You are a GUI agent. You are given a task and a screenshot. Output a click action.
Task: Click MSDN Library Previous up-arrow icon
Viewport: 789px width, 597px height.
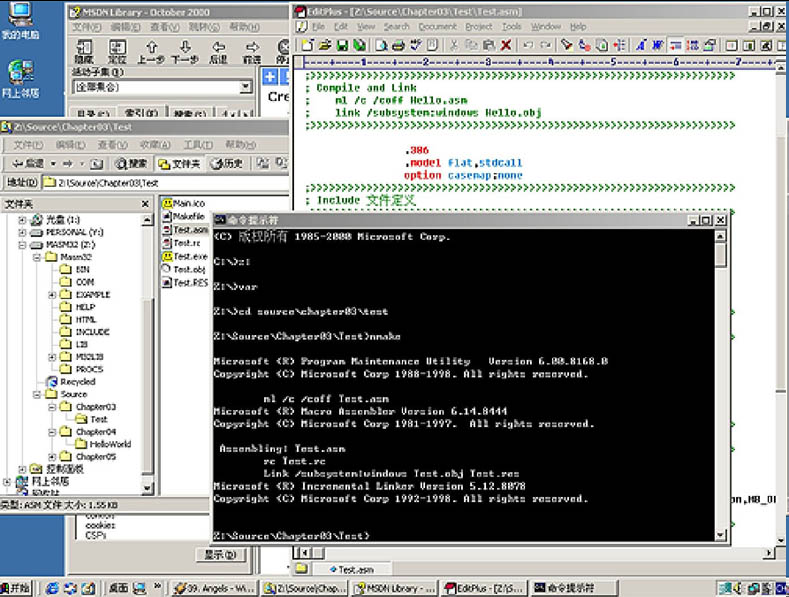(x=151, y=52)
